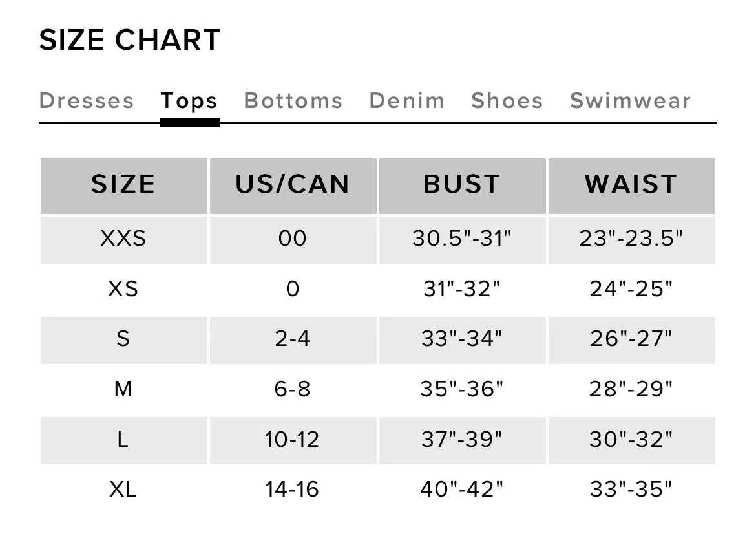Select the XXS size row label
This screenshot has width=756, height=538.
(124, 240)
